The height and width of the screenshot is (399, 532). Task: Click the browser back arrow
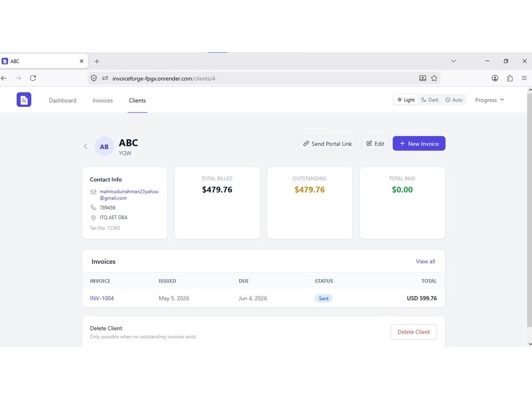4,78
